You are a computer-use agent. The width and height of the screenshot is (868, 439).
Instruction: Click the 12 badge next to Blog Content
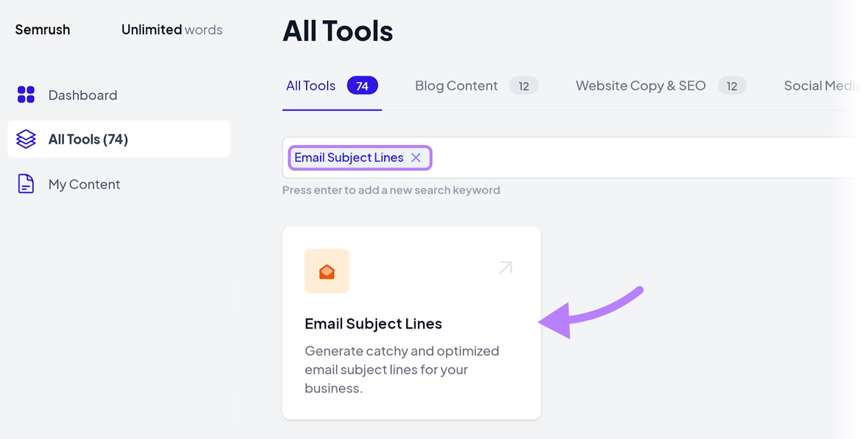pyautogui.click(x=524, y=85)
